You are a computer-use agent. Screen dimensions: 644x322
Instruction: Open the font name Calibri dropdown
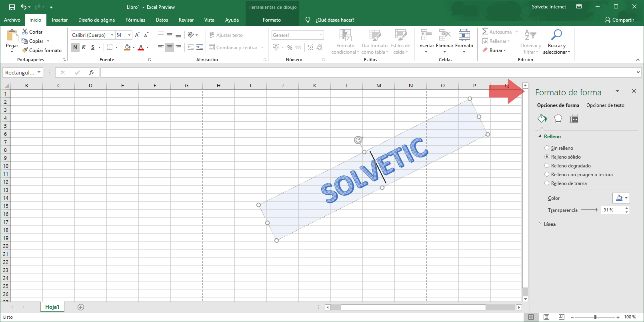tap(112, 35)
